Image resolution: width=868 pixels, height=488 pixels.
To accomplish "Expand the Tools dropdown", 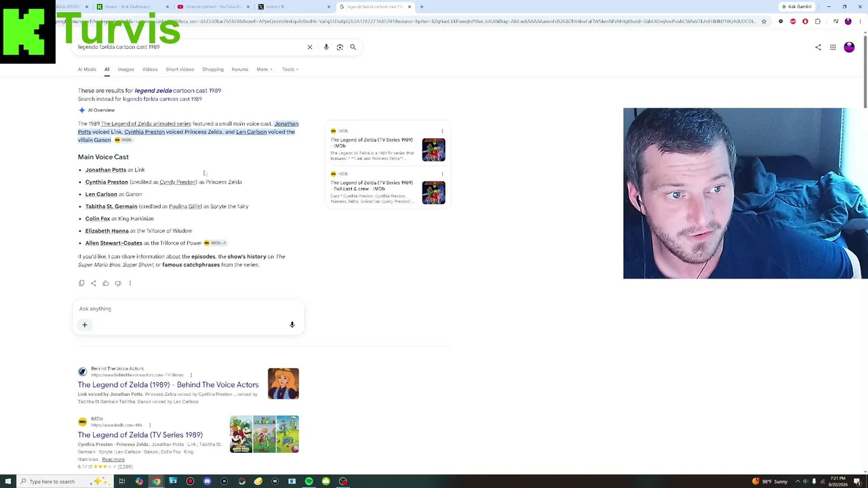I will tap(290, 69).
